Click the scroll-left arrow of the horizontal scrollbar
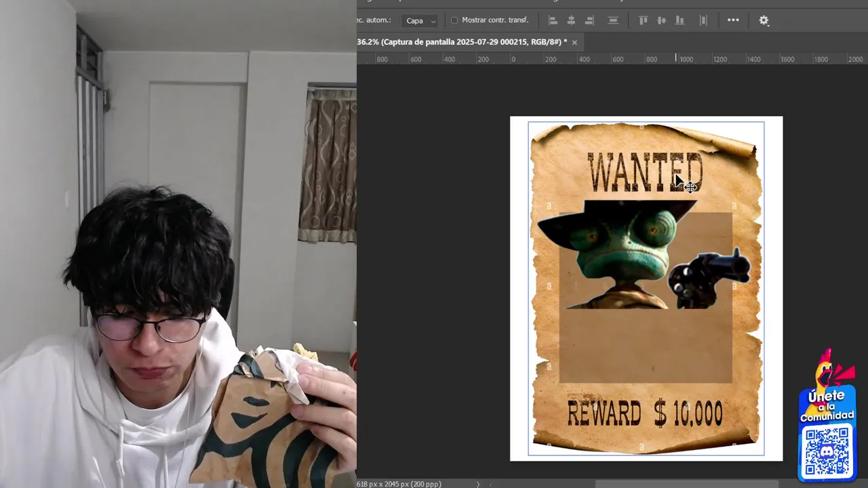868x488 pixels. [x=491, y=484]
